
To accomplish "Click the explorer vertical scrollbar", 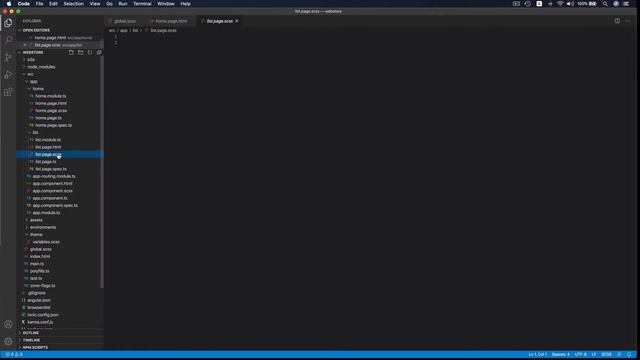I will tap(102, 171).
